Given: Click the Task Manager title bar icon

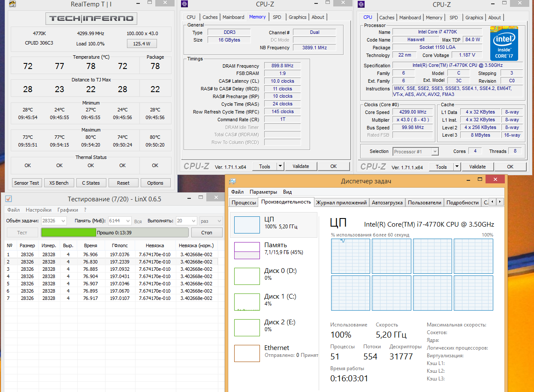Looking at the screenshot, I should (232, 181).
